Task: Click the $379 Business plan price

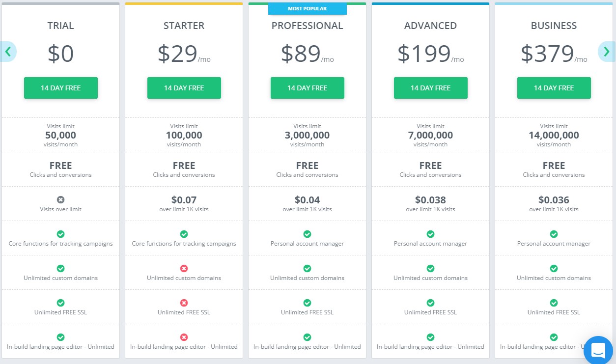Action: coord(547,54)
